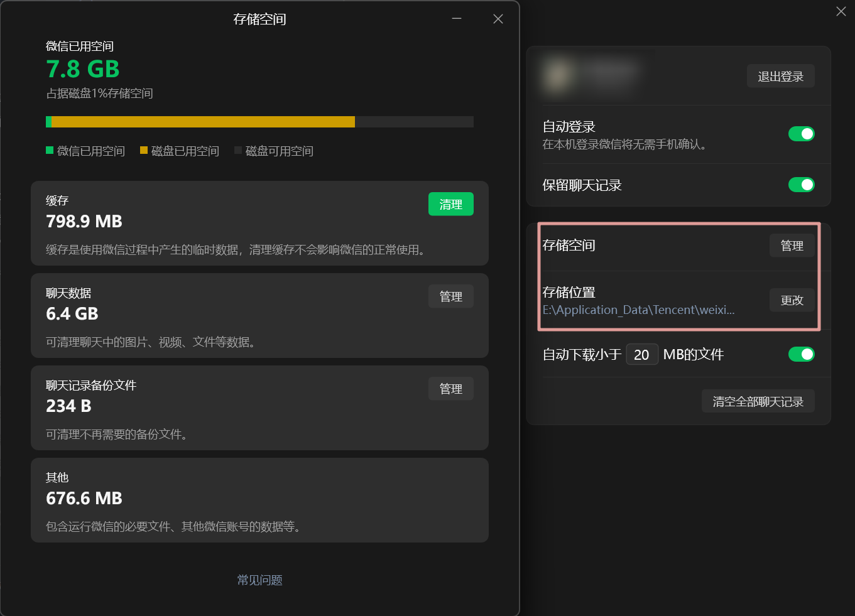855x616 pixels.
Task: Click the 6.4 GB chat data size
Action: 72,314
